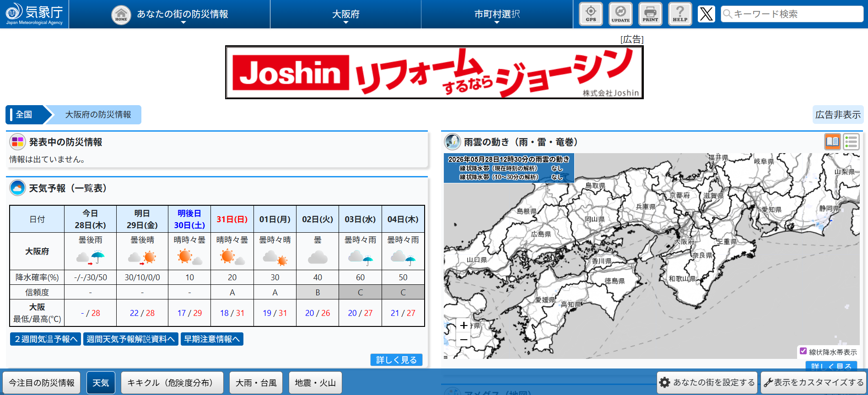Screen dimensions: 868x395
Task: Open the Joshin リフォーム advertisement banner
Action: pos(434,72)
